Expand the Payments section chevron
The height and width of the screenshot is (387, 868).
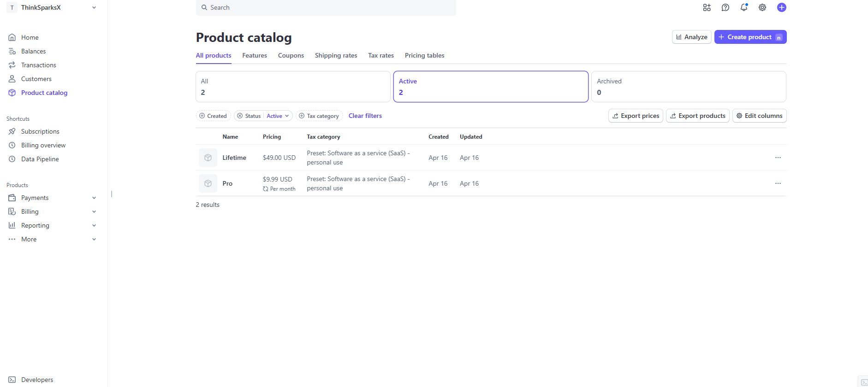coord(94,198)
